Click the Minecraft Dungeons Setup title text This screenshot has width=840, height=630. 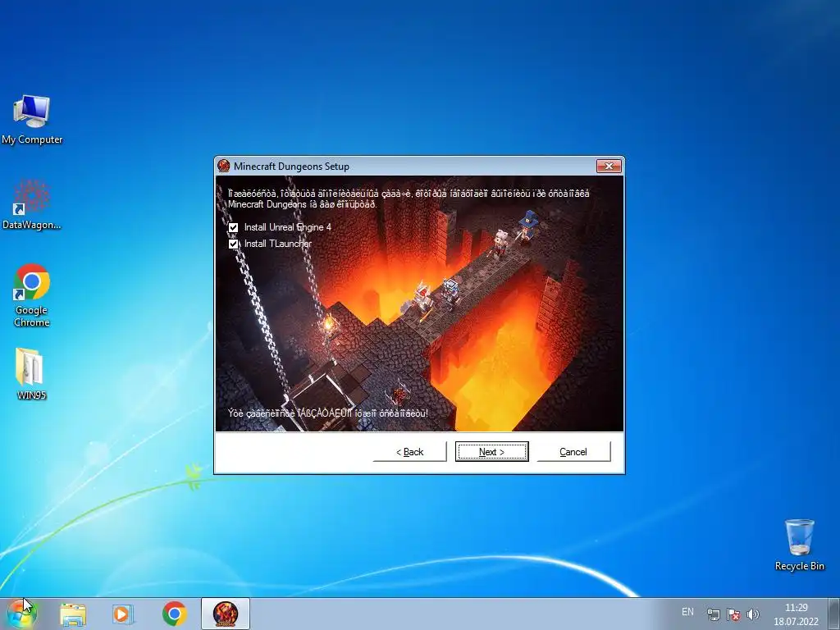click(x=291, y=166)
